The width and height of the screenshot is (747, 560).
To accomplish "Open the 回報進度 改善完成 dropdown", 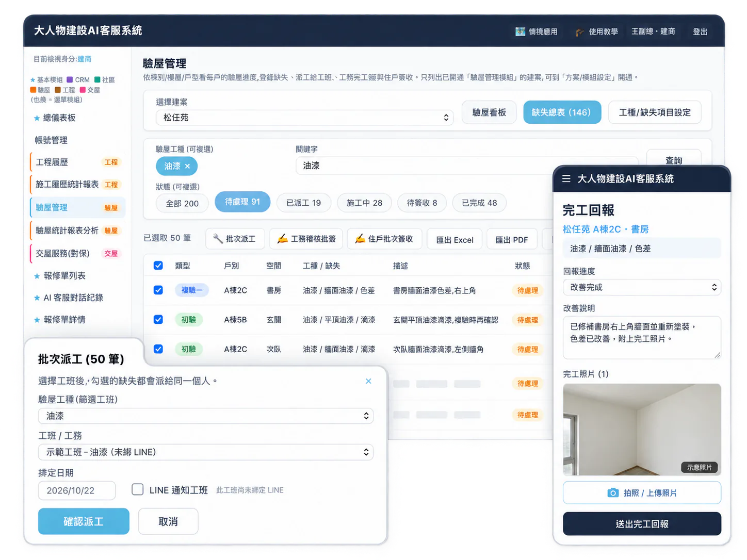I will coord(642,287).
